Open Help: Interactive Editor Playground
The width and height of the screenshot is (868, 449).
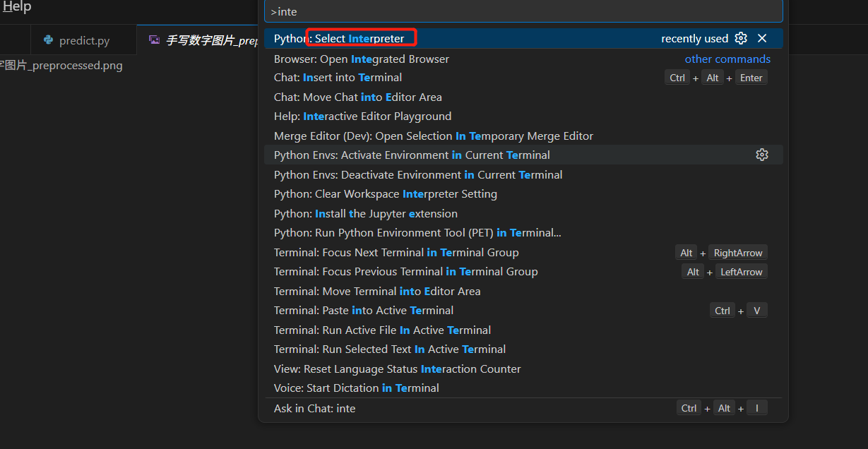click(x=523, y=116)
